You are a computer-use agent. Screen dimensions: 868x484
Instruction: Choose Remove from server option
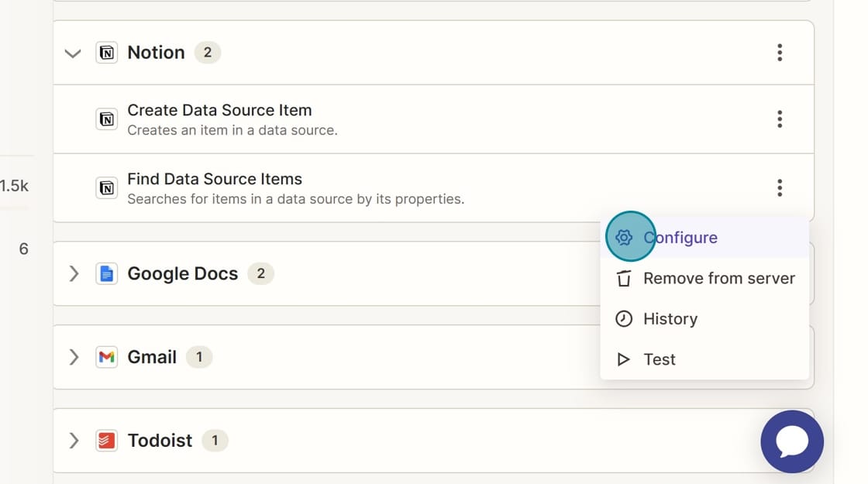tap(718, 279)
